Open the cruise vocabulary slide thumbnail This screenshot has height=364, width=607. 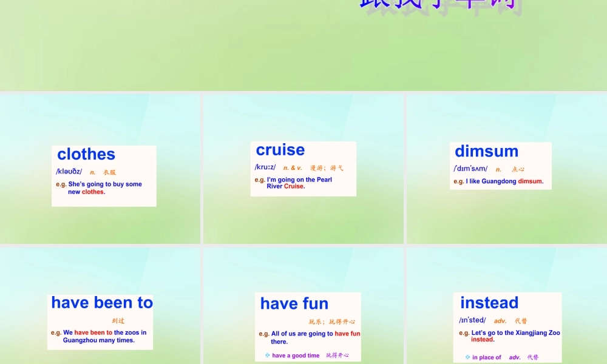[303, 169]
